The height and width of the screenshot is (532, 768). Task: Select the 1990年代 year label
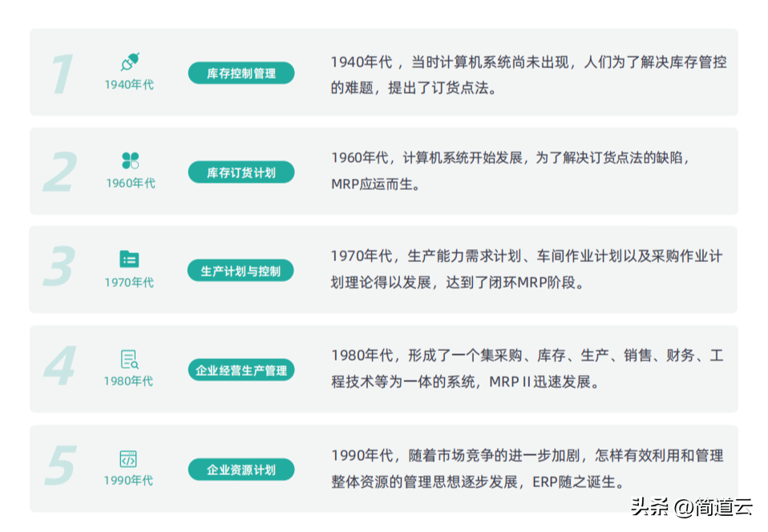[128, 481]
